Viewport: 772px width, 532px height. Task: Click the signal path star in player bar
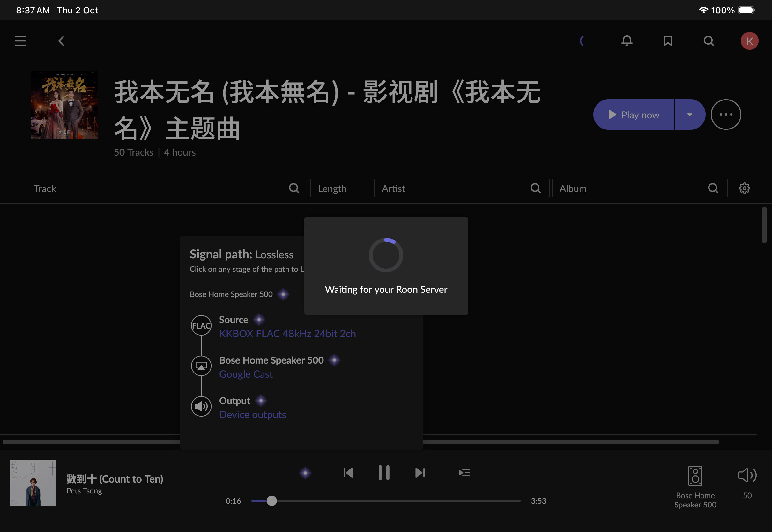(x=305, y=473)
